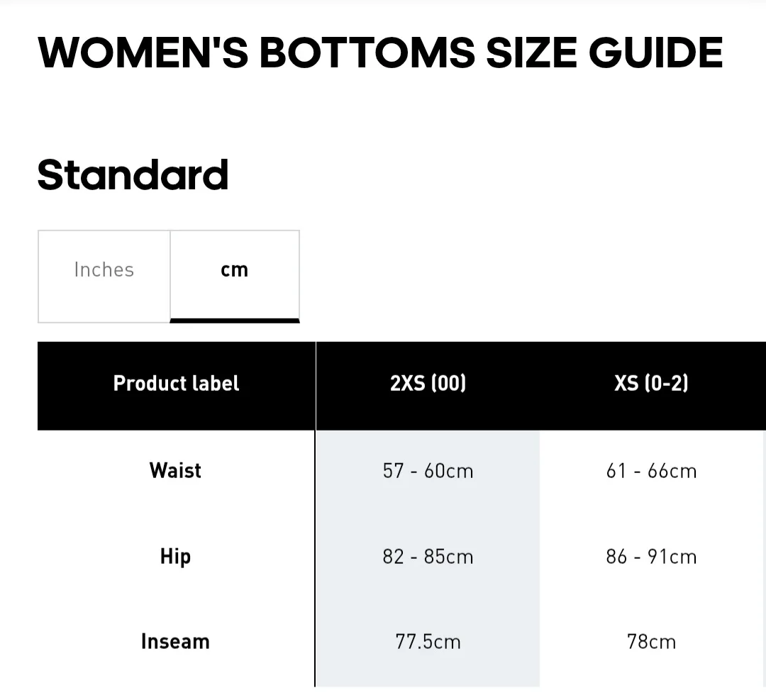The height and width of the screenshot is (700, 766).
Task: Click the 2XS (00) column header
Action: click(x=428, y=384)
